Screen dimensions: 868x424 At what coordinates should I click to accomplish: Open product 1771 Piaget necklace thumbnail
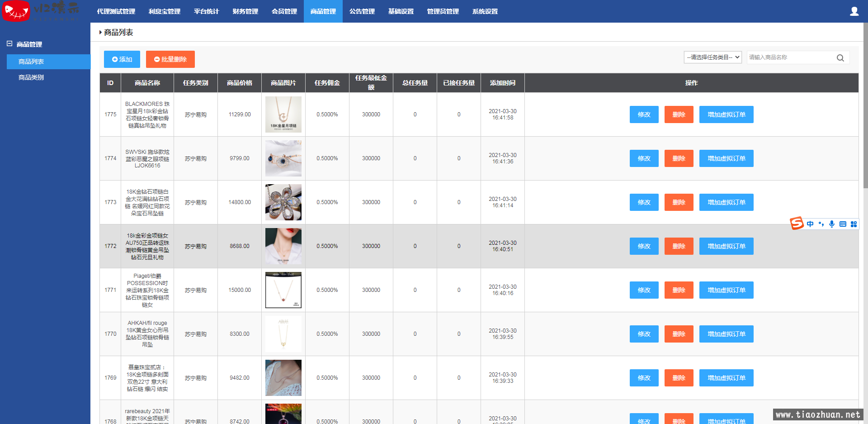click(x=283, y=290)
